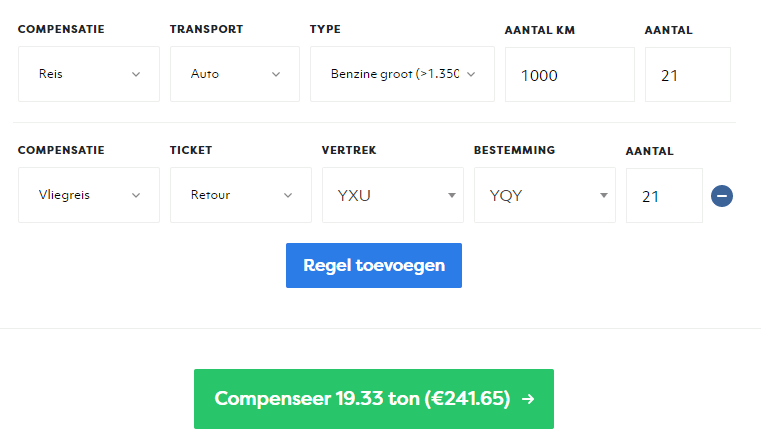Click the triangle arrow next to YQY
Screen dimensions: 761x443
point(604,195)
